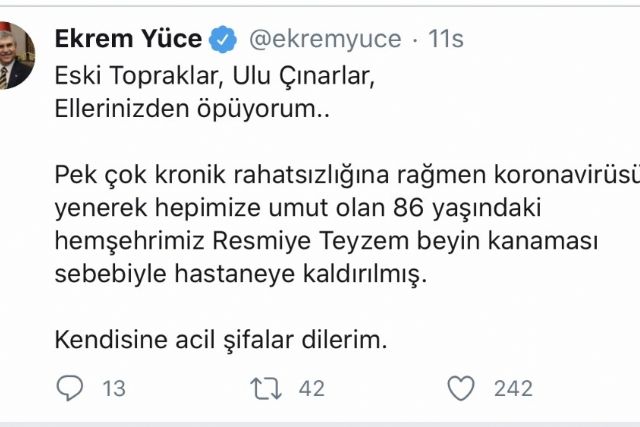
Task: Open the Ekrem Yüce display name
Action: tap(128, 40)
